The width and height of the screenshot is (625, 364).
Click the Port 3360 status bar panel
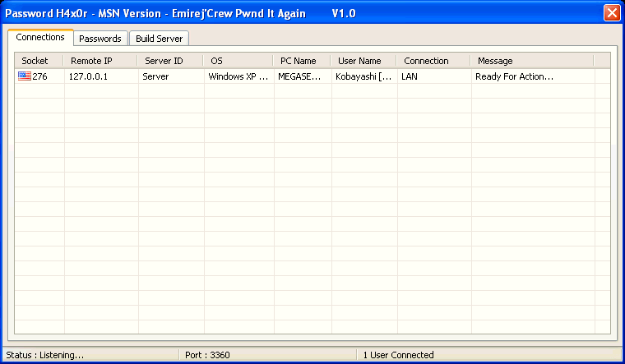pos(268,355)
